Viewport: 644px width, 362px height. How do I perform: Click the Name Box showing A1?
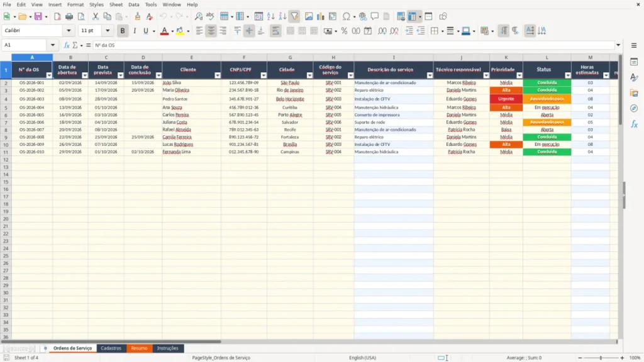pos(25,45)
